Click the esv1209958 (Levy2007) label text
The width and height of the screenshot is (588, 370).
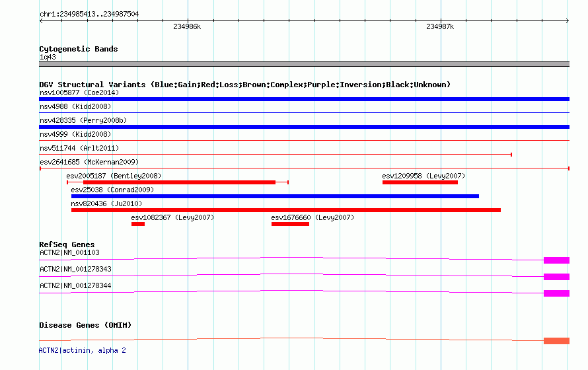(423, 176)
